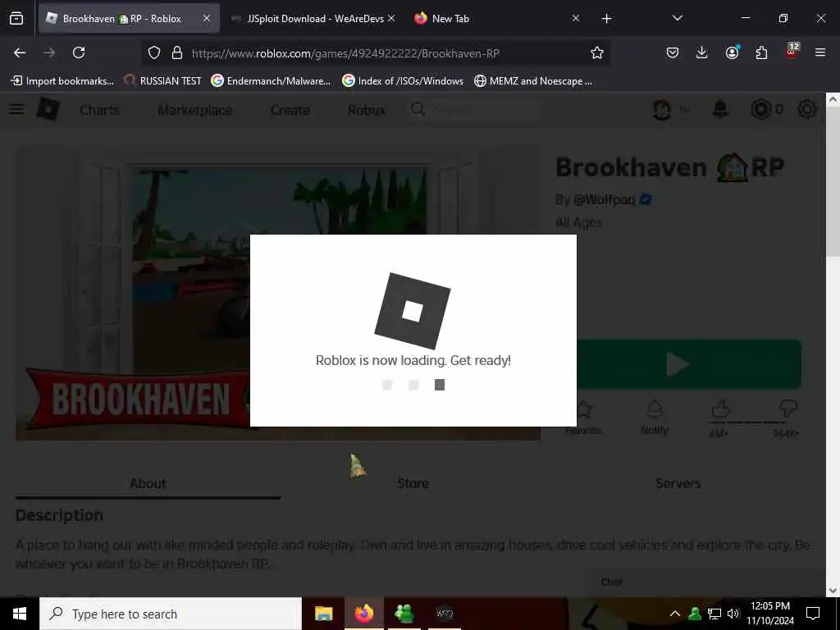Open Charts in Roblox header

tap(99, 110)
